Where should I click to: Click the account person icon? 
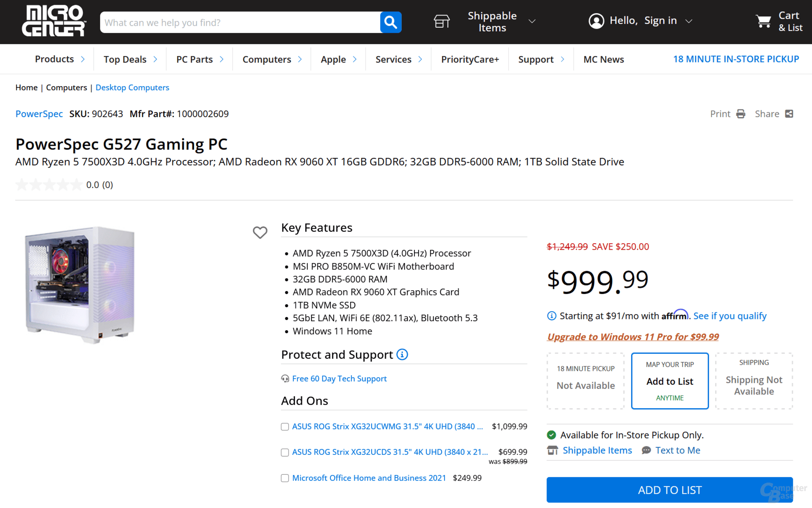click(x=596, y=21)
